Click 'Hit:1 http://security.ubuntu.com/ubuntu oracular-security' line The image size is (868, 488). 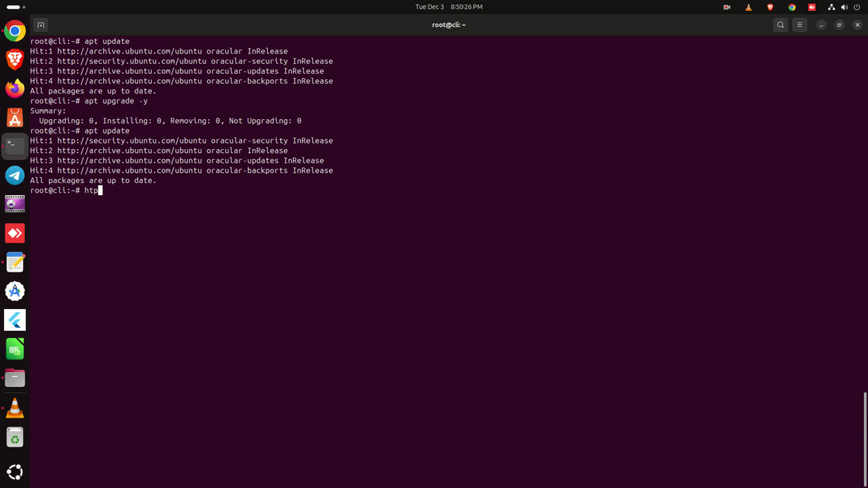point(181,141)
